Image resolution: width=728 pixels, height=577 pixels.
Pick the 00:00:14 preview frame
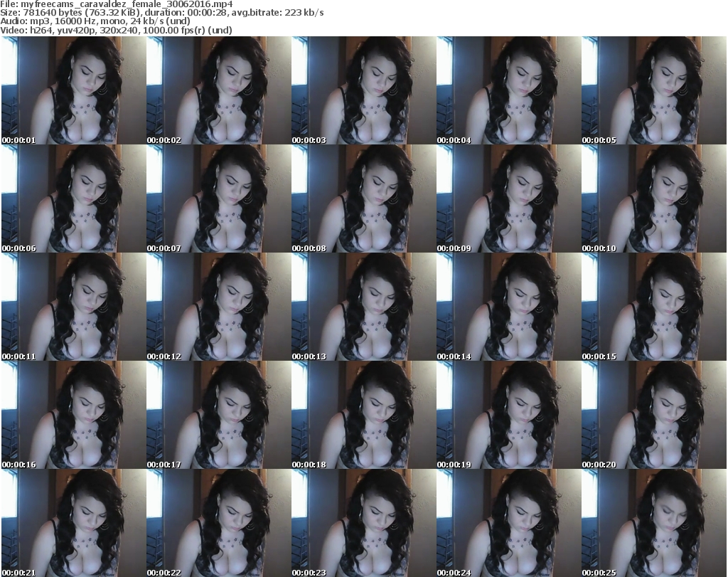(x=508, y=307)
